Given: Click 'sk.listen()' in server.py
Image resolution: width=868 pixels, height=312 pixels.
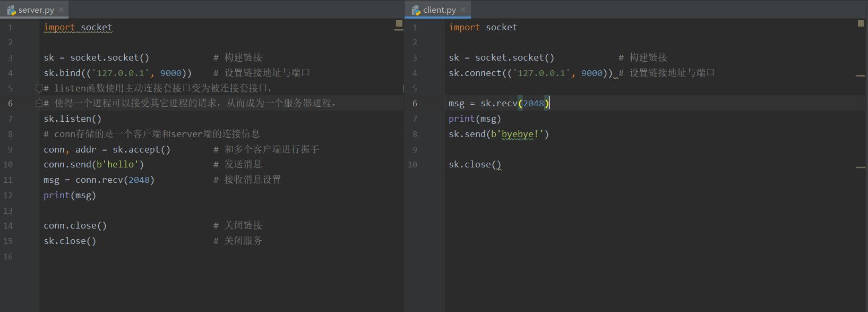Looking at the screenshot, I should click(x=72, y=119).
